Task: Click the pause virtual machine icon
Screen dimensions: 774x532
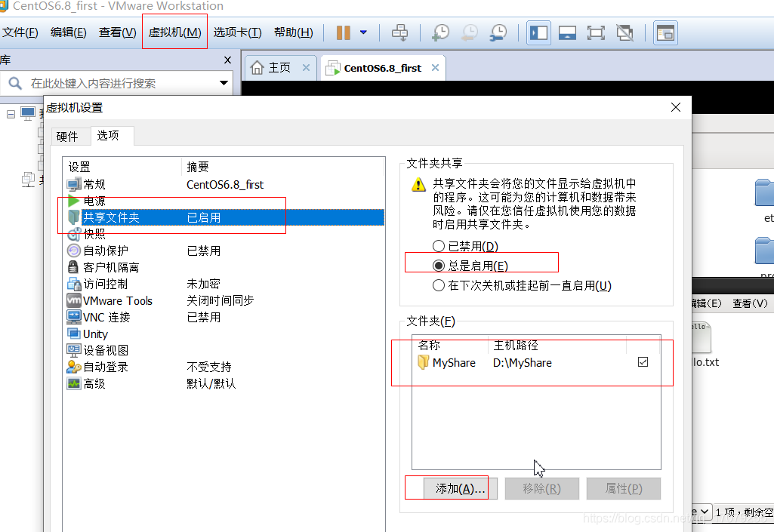Action: 343,33
